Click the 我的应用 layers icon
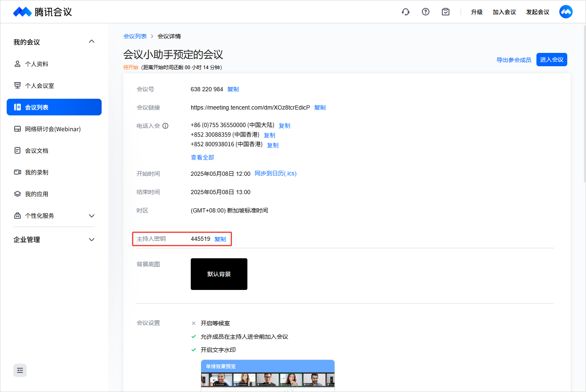This screenshot has height=392, width=586. pyautogui.click(x=17, y=194)
